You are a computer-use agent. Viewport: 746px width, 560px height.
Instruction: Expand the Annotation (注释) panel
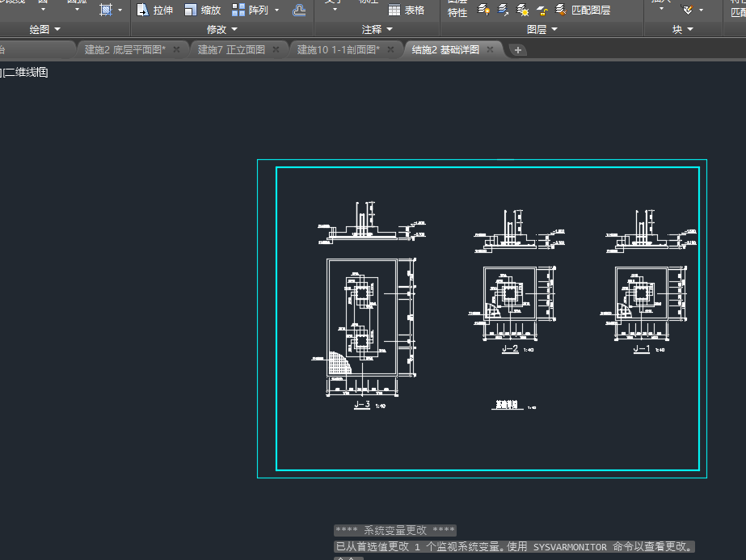(x=377, y=30)
